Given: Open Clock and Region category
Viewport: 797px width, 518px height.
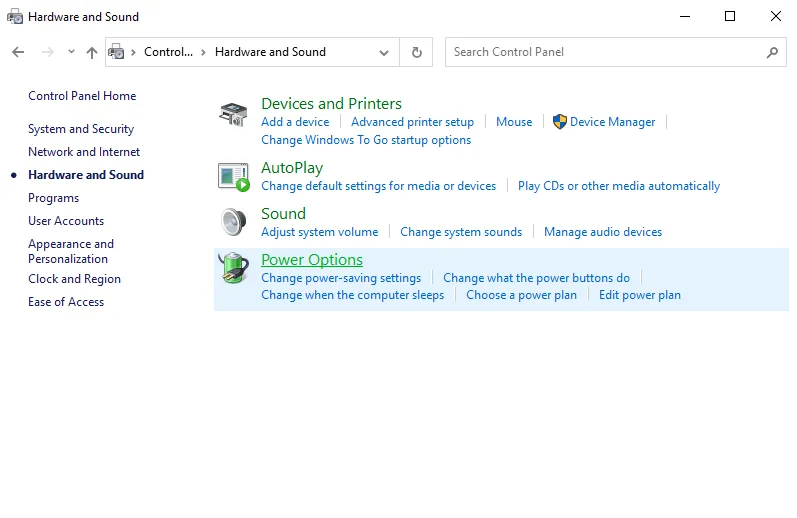Looking at the screenshot, I should (74, 279).
